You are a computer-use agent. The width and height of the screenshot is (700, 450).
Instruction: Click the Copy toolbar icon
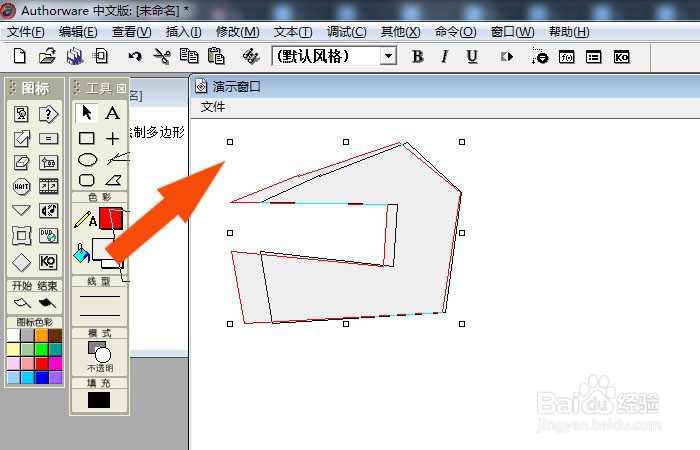tap(189, 56)
